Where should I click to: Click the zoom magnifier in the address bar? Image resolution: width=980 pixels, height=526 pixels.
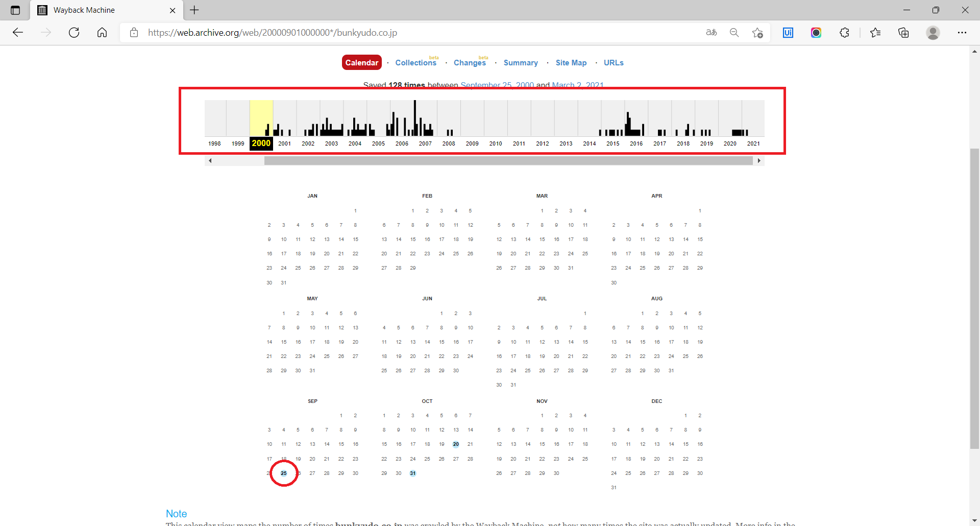click(x=734, y=33)
